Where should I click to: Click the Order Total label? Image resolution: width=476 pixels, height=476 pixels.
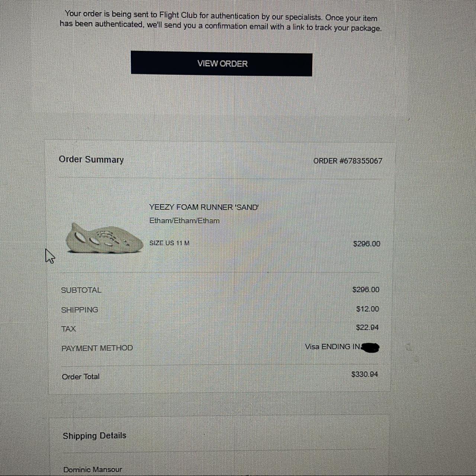pyautogui.click(x=81, y=376)
